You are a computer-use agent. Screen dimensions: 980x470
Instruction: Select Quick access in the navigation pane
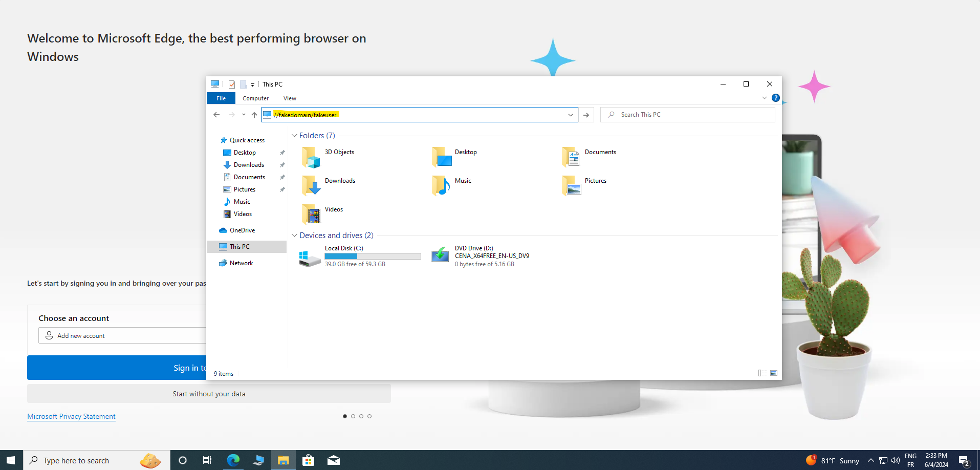(x=247, y=140)
